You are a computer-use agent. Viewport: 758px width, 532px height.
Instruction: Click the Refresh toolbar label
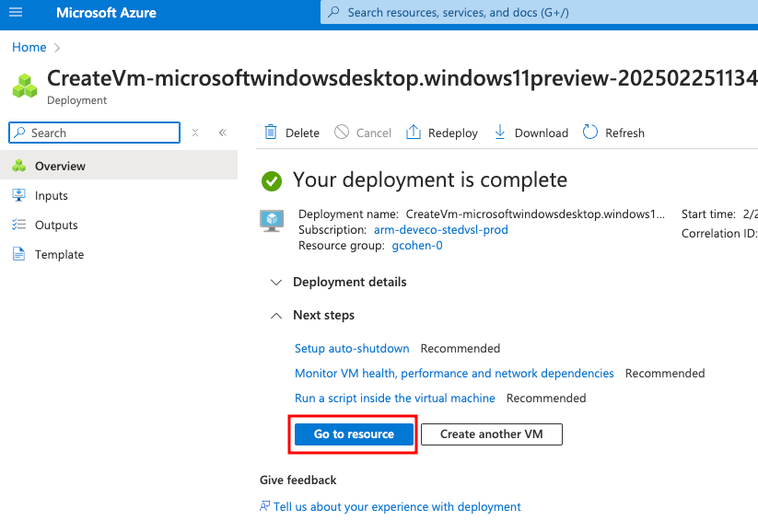(624, 133)
